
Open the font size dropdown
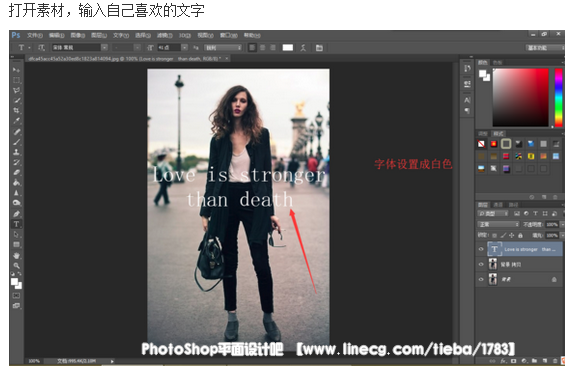[x=184, y=48]
